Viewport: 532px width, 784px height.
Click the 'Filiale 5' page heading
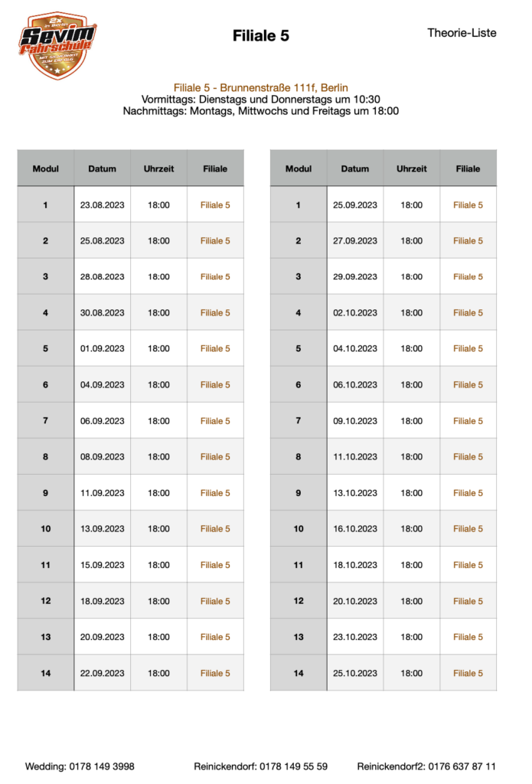coord(260,35)
